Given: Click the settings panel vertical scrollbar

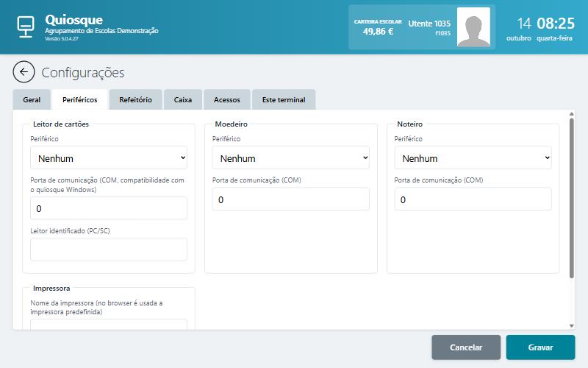Looking at the screenshot, I should (x=572, y=198).
